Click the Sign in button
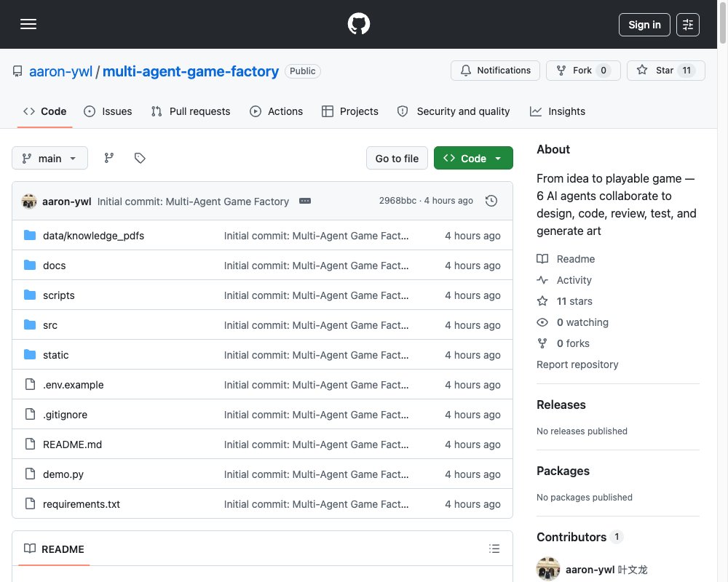 pyautogui.click(x=644, y=25)
